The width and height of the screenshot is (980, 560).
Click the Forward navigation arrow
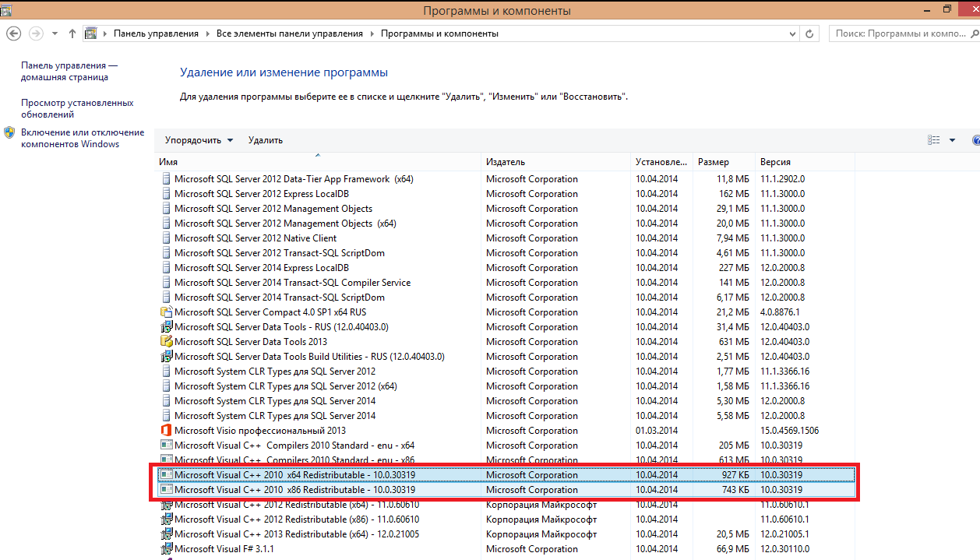coord(36,33)
